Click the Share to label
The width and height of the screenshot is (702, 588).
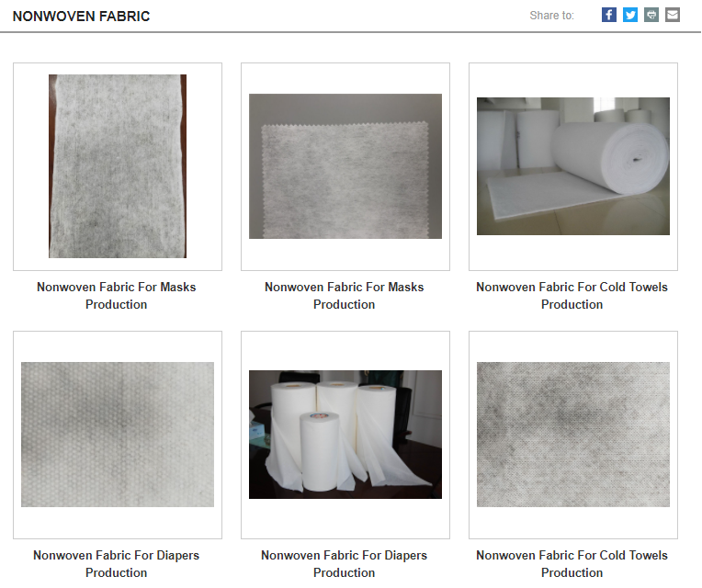tap(551, 16)
